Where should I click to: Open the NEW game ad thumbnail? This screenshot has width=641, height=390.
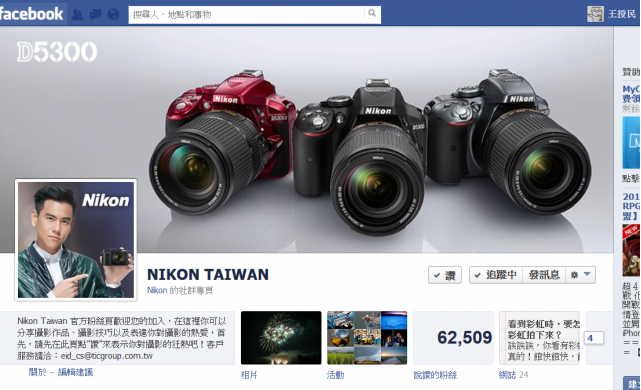(x=632, y=250)
